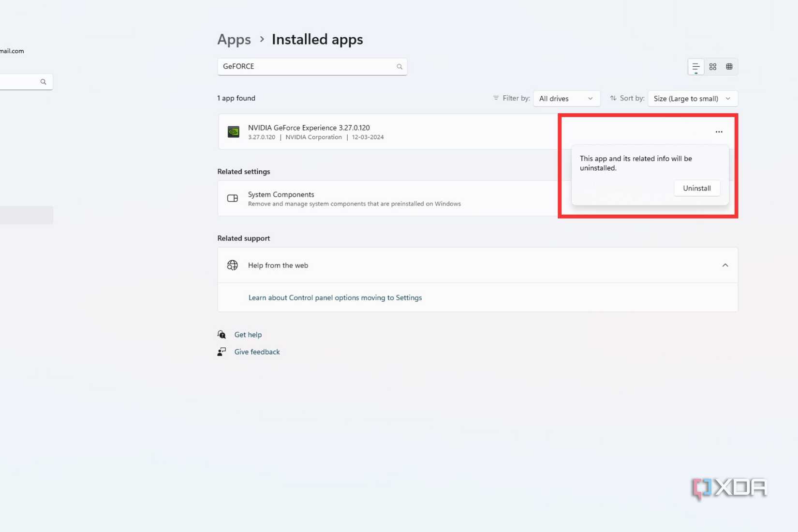Screen dimensions: 798x532
Task: Open the Size (Large to small) sort dropdown
Action: [693, 99]
